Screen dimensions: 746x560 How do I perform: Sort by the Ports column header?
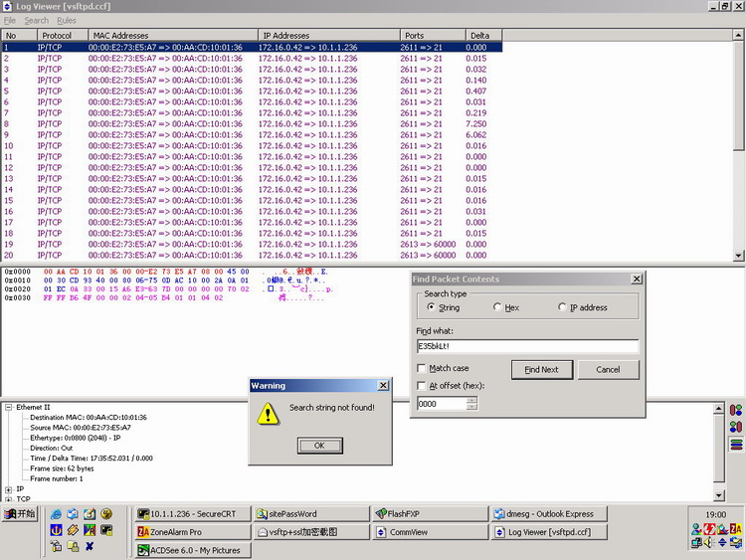tap(433, 35)
